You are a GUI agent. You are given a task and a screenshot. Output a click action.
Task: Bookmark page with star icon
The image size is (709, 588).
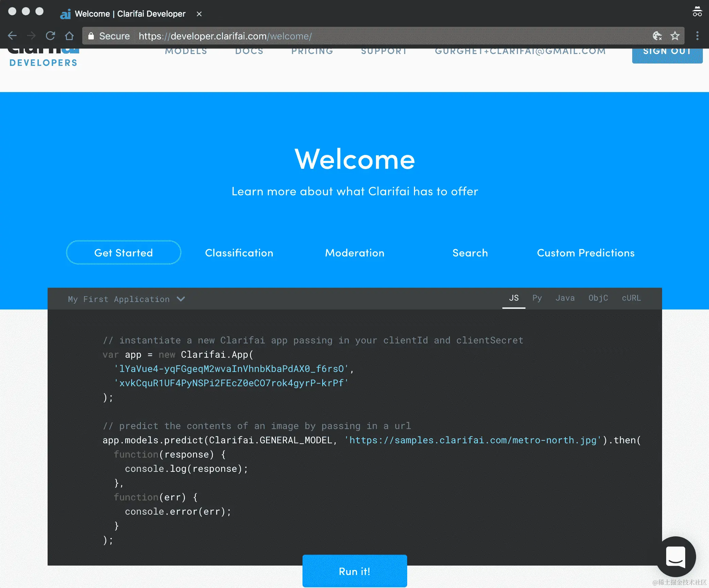tap(675, 36)
